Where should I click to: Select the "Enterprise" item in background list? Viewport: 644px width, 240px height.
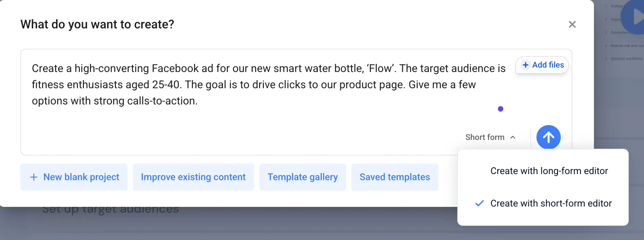click(x=619, y=32)
